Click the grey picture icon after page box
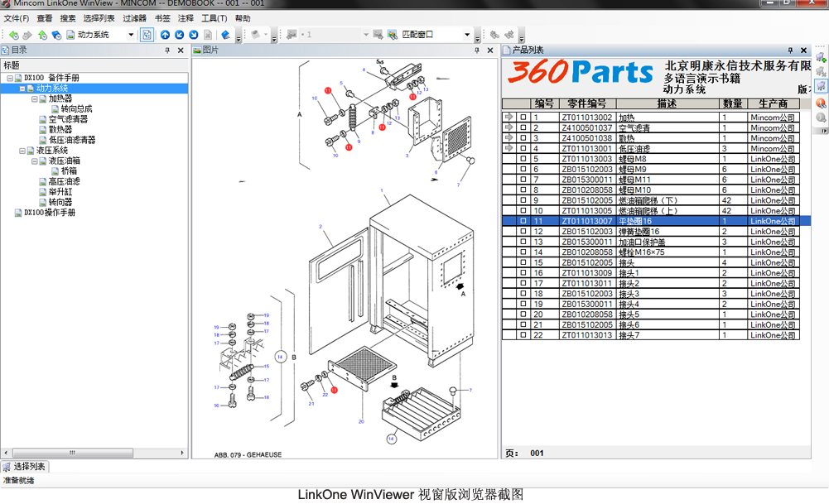The image size is (829, 504). pos(378,35)
